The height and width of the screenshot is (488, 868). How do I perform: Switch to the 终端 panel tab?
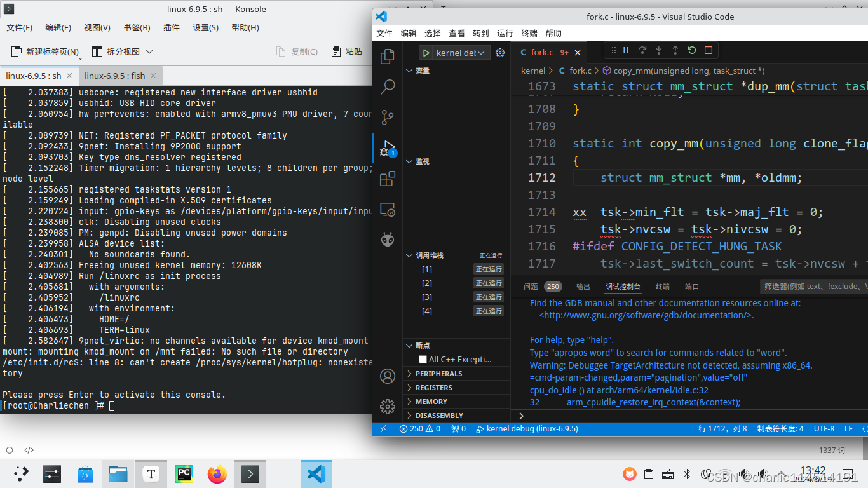point(662,287)
